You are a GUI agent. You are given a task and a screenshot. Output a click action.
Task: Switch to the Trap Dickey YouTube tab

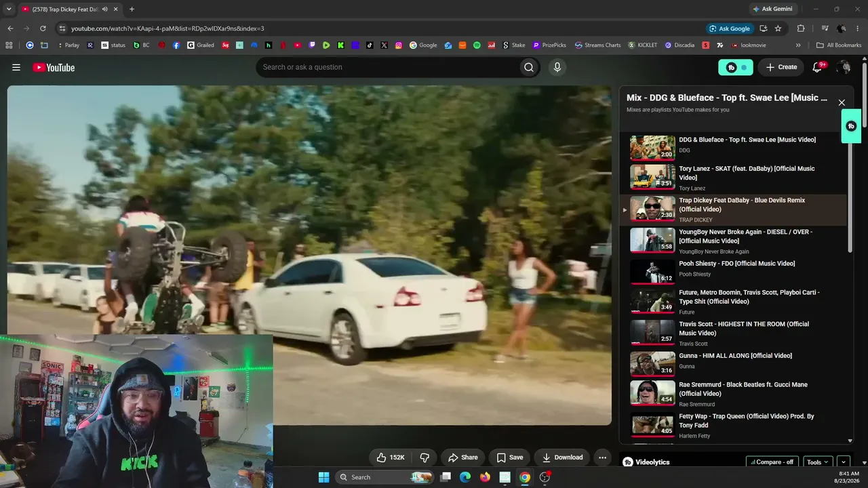click(x=66, y=9)
